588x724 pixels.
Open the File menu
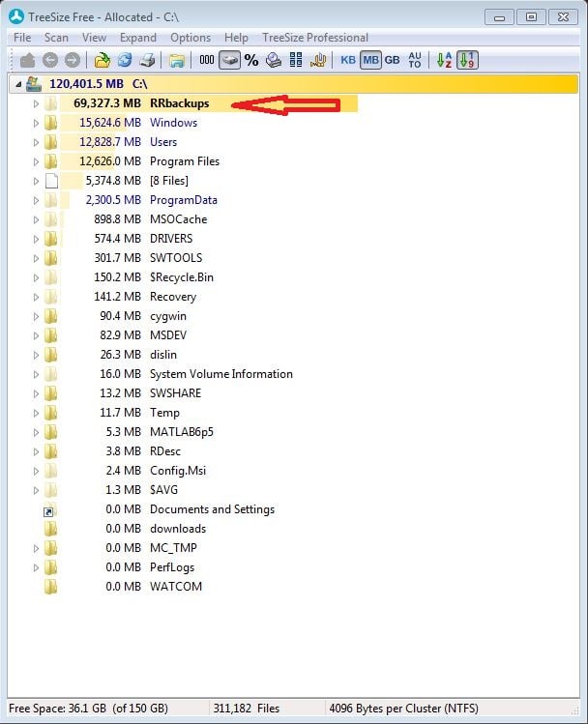(22, 38)
